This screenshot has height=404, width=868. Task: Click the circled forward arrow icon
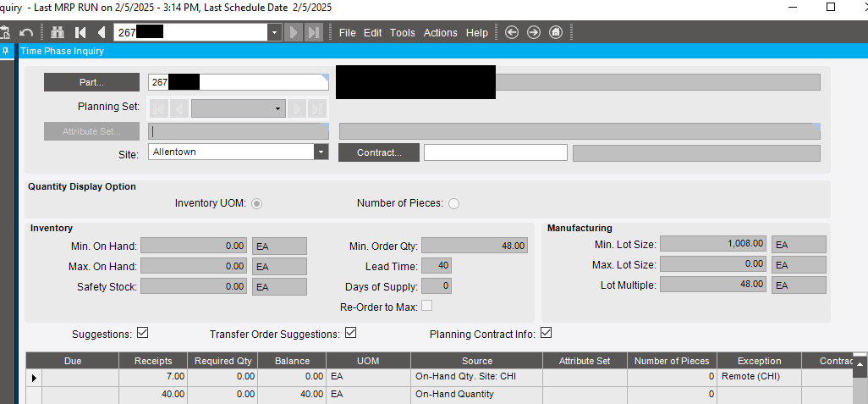pyautogui.click(x=534, y=32)
